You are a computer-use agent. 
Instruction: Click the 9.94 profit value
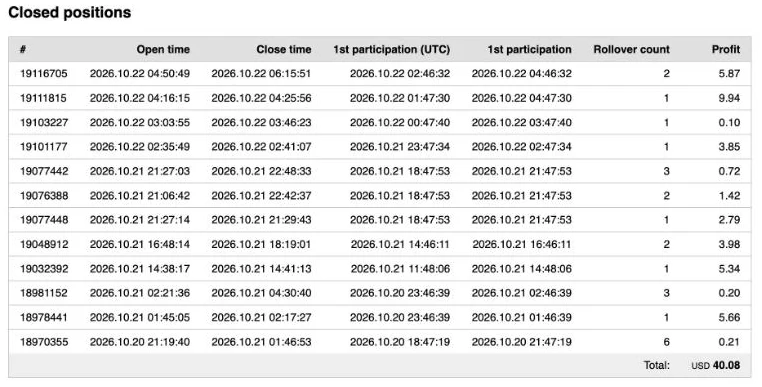729,98
